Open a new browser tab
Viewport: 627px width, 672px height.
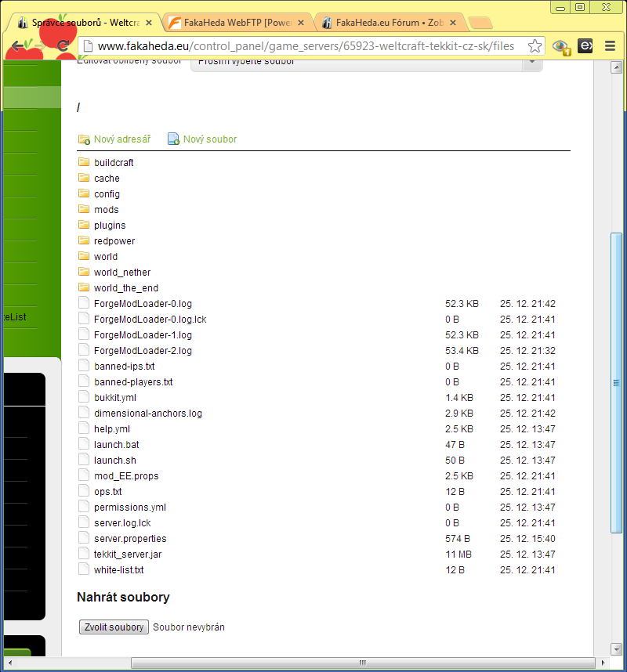point(480,23)
